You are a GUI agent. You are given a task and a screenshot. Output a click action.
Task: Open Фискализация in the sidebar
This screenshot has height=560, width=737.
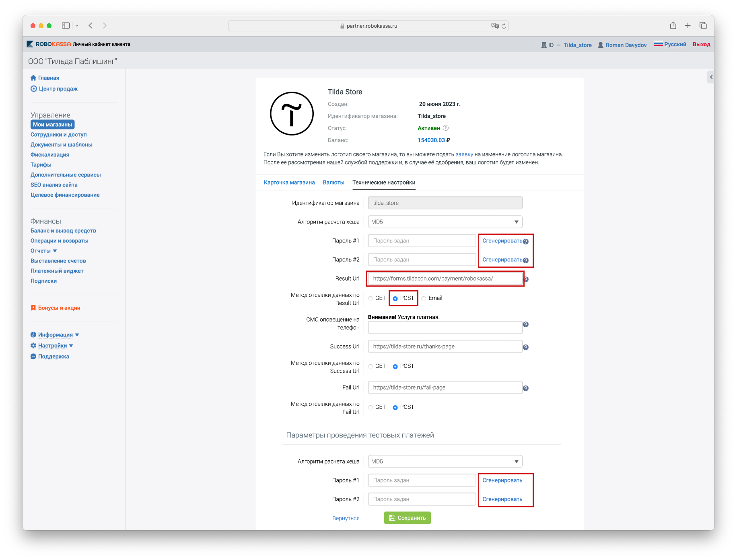(x=50, y=155)
